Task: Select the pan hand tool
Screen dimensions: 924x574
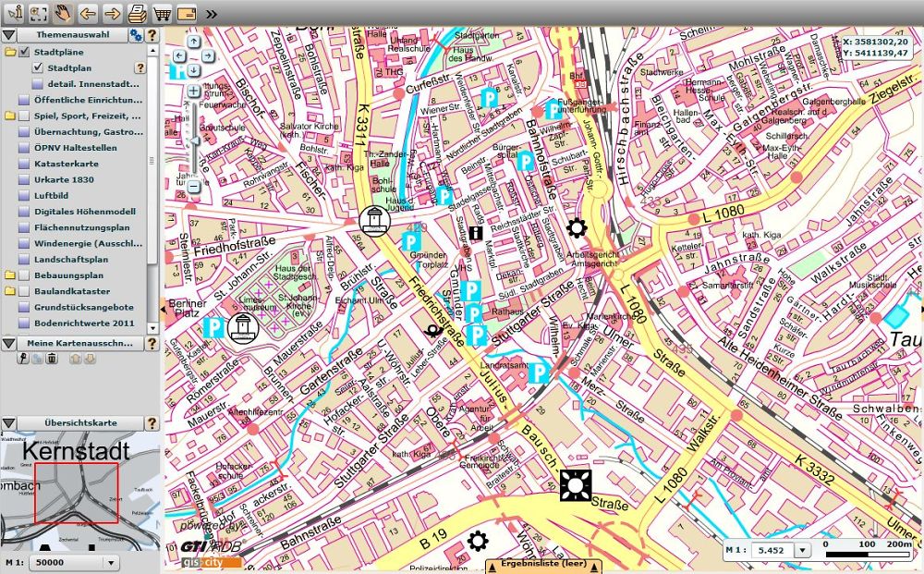Action: point(63,13)
